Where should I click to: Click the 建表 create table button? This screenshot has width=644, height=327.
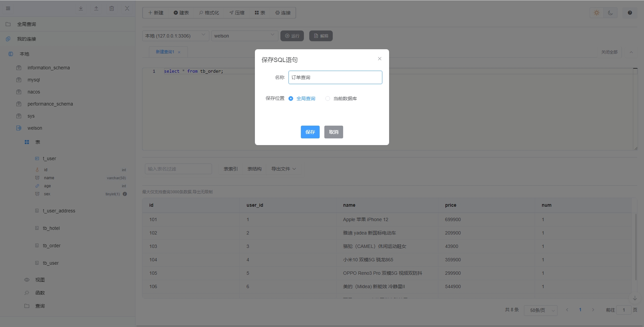181,13
